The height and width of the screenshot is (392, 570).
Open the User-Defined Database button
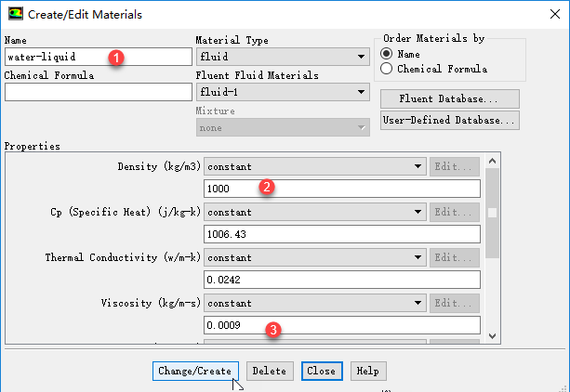click(x=449, y=121)
